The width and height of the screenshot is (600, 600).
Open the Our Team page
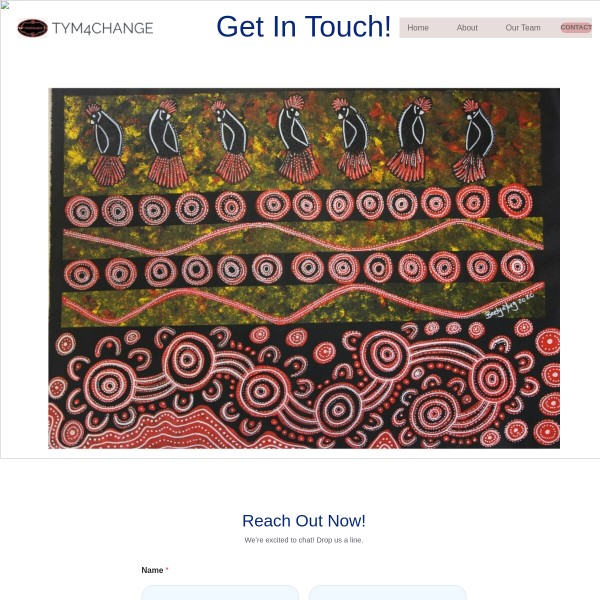(523, 28)
